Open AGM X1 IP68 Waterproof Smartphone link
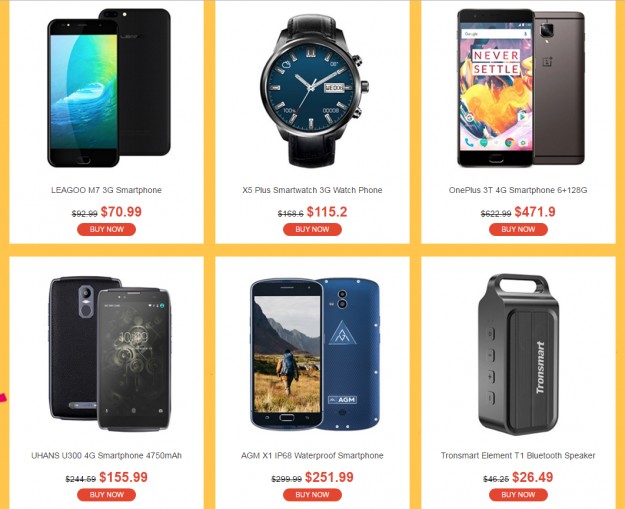Viewport: 625px width, 509px height. pyautogui.click(x=312, y=455)
